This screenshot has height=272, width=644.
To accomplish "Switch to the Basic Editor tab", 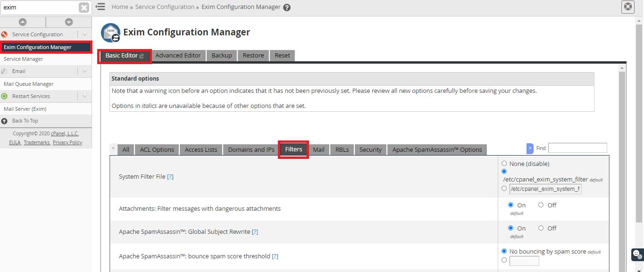I will click(x=125, y=56).
